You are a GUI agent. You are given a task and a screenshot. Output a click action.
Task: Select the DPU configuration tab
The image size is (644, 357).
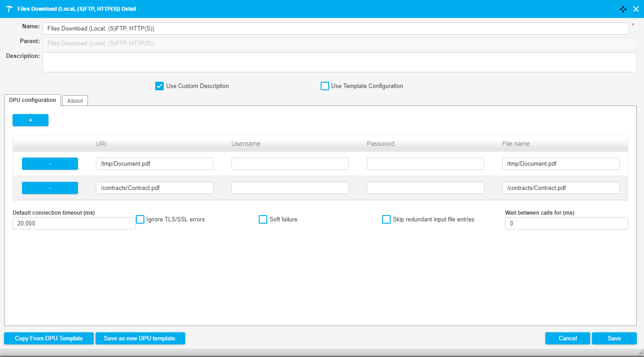(x=32, y=100)
